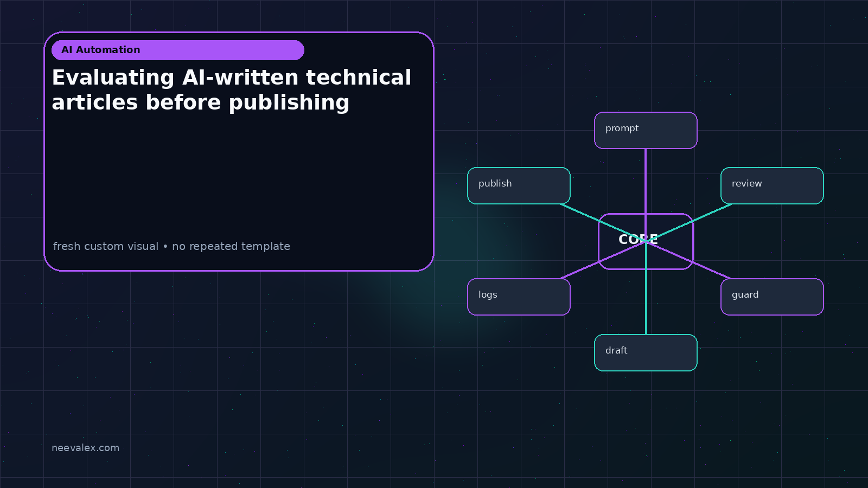Click the draft node box
The width and height of the screenshot is (868, 488).
click(646, 352)
